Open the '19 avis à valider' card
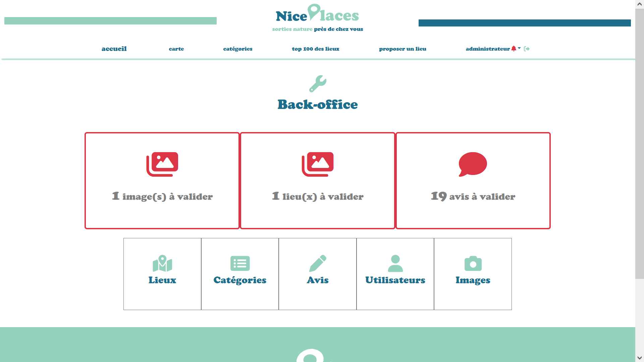The image size is (644, 362). pos(473,180)
